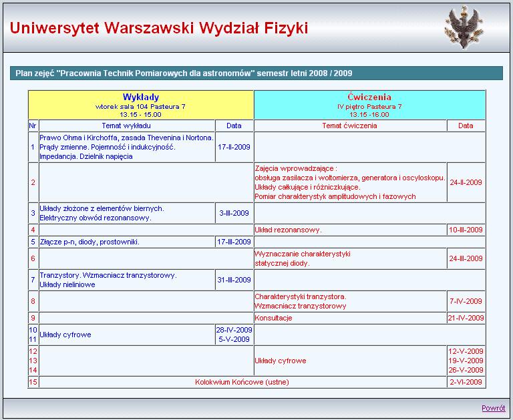The width and height of the screenshot is (513, 420).
Task: Click 'Pomiar charakterystyk amplitudowych i fazowych'
Action: [335, 197]
